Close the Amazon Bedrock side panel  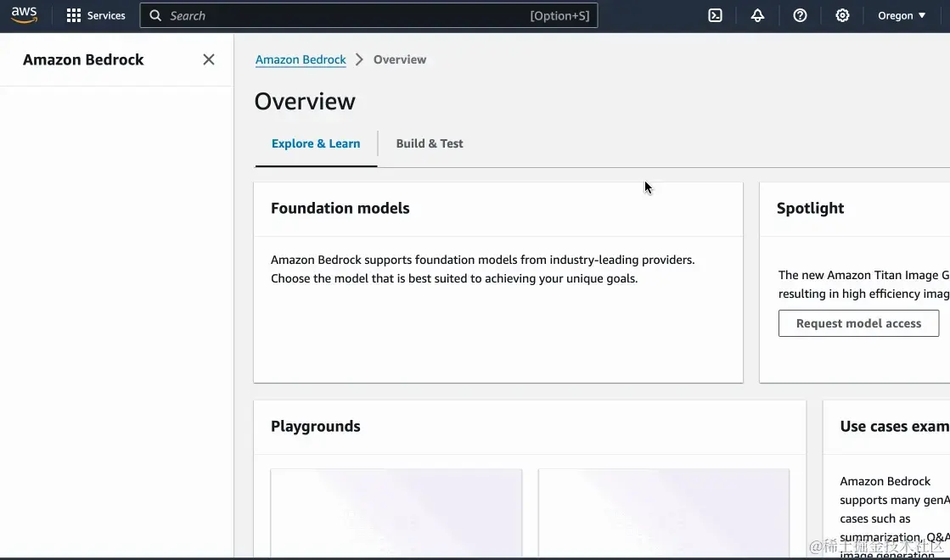pyautogui.click(x=208, y=59)
